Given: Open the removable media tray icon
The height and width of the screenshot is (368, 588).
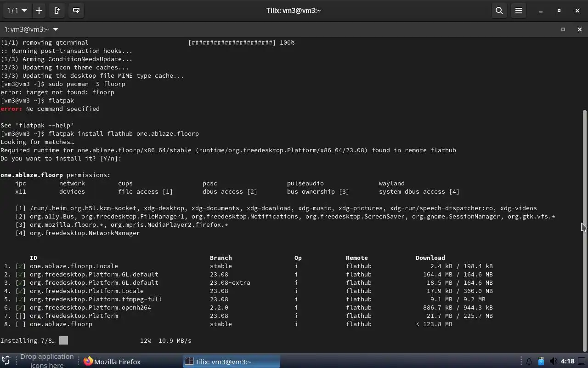Looking at the screenshot, I should tap(541, 362).
